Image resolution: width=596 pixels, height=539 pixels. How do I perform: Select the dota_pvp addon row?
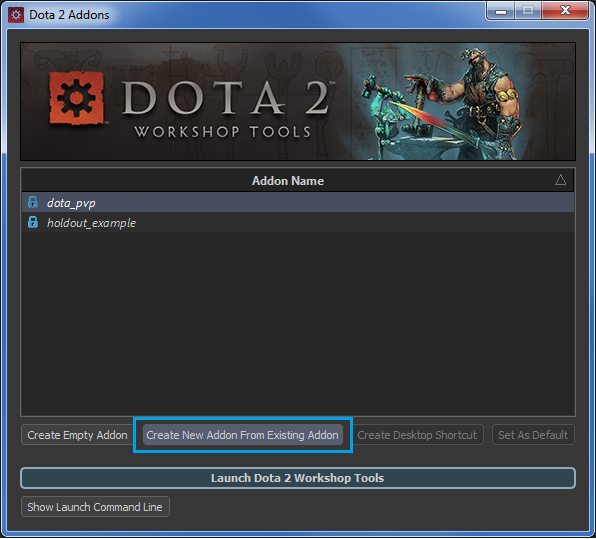pyautogui.click(x=298, y=202)
